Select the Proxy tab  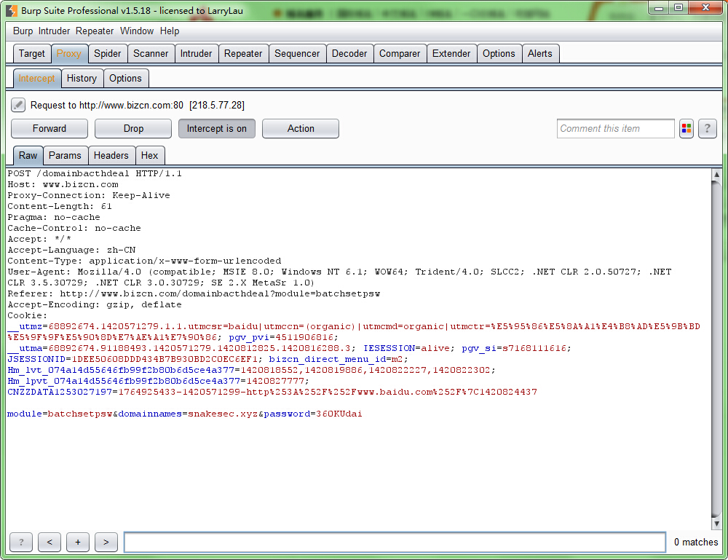(69, 53)
